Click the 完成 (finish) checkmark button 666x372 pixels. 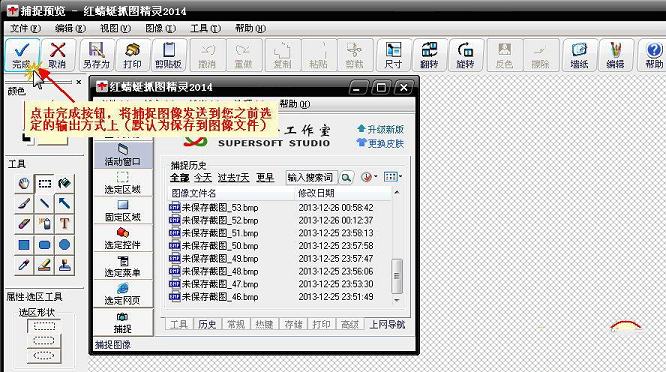22,55
